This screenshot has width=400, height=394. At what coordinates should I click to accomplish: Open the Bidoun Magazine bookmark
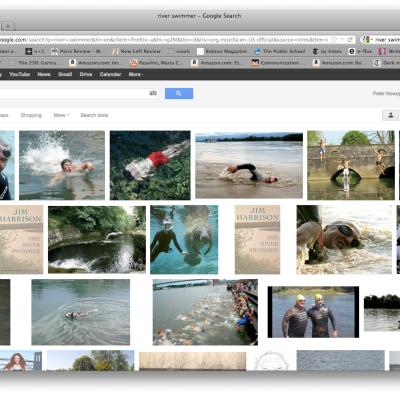coord(222,51)
